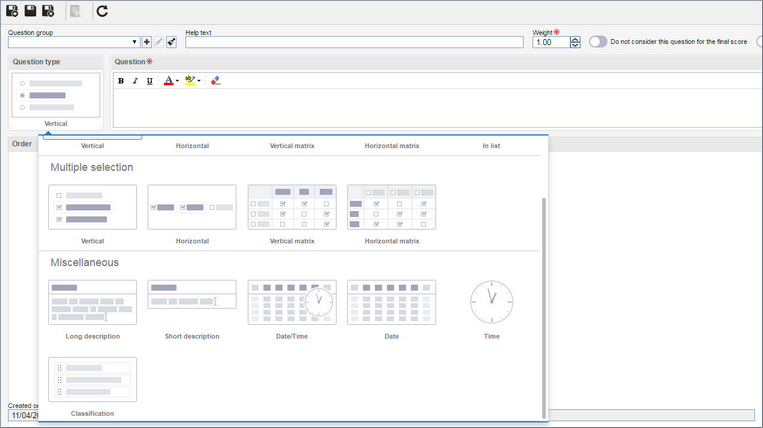
Task: Open the Question type Vertical selector
Action: pos(56,95)
